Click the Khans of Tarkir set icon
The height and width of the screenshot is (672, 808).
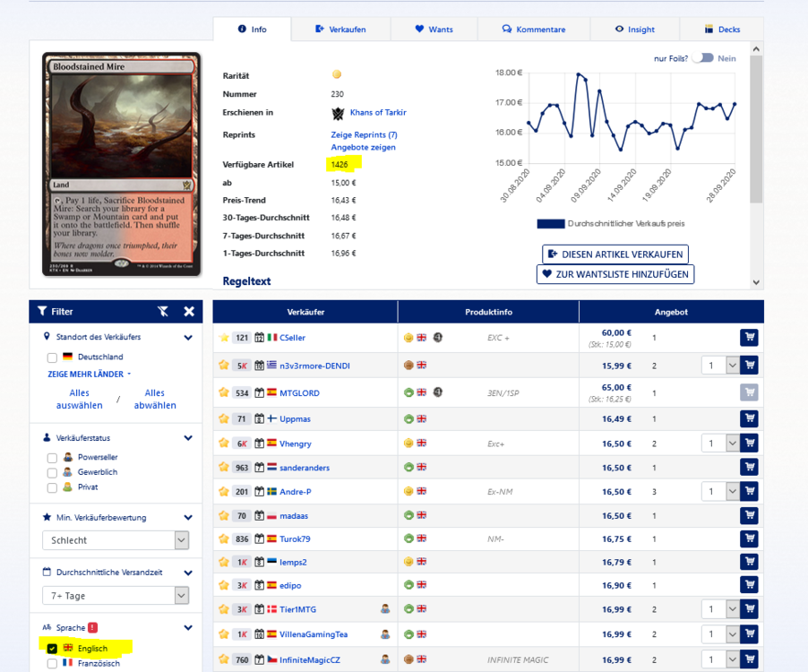[x=338, y=113]
